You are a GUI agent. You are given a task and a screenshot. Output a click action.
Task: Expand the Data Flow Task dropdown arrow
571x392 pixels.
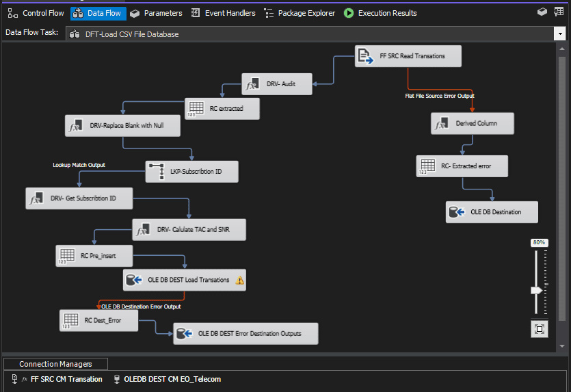559,34
